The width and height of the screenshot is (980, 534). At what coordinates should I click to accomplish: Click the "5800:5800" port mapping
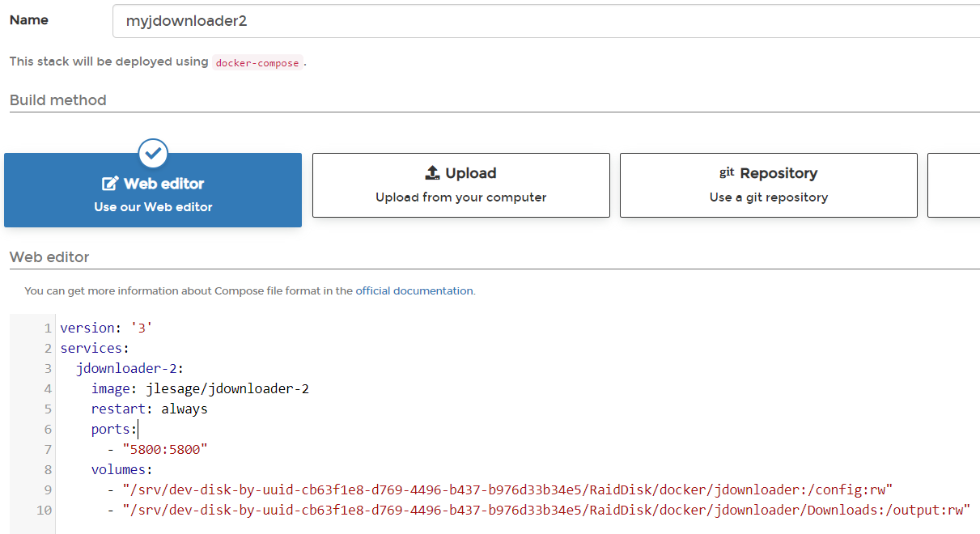point(165,449)
